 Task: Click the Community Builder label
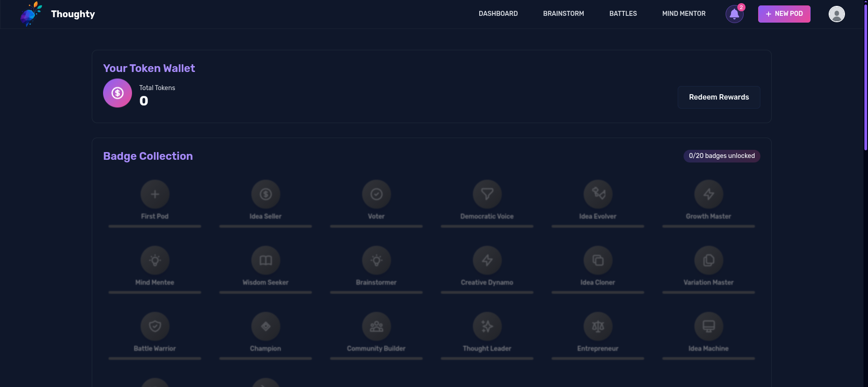click(x=376, y=349)
